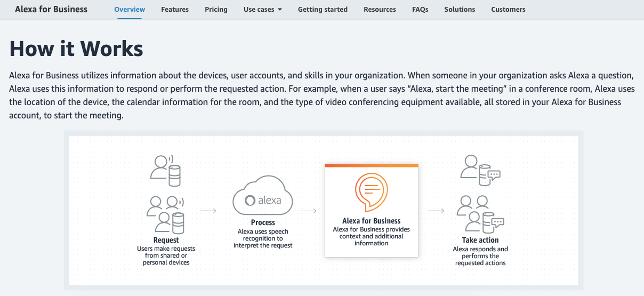Click "Alexa uses speech recognition" description
This screenshot has width=644, height=296.
[x=263, y=238]
